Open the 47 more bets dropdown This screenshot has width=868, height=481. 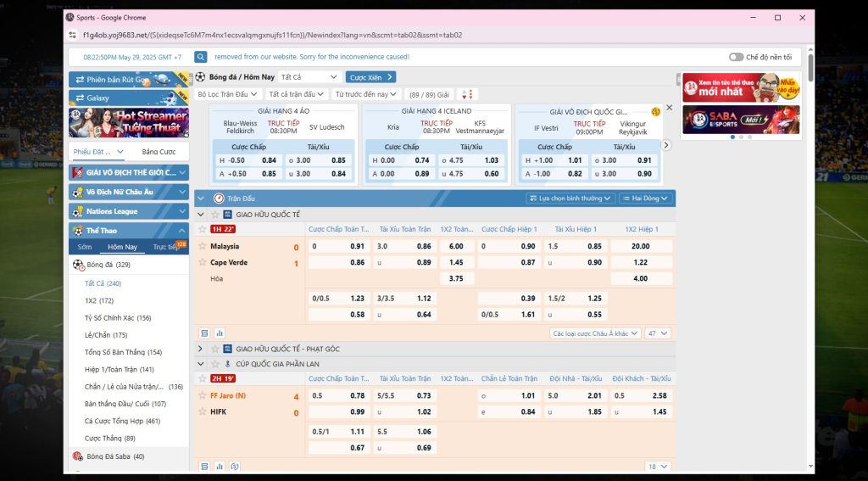pos(658,333)
